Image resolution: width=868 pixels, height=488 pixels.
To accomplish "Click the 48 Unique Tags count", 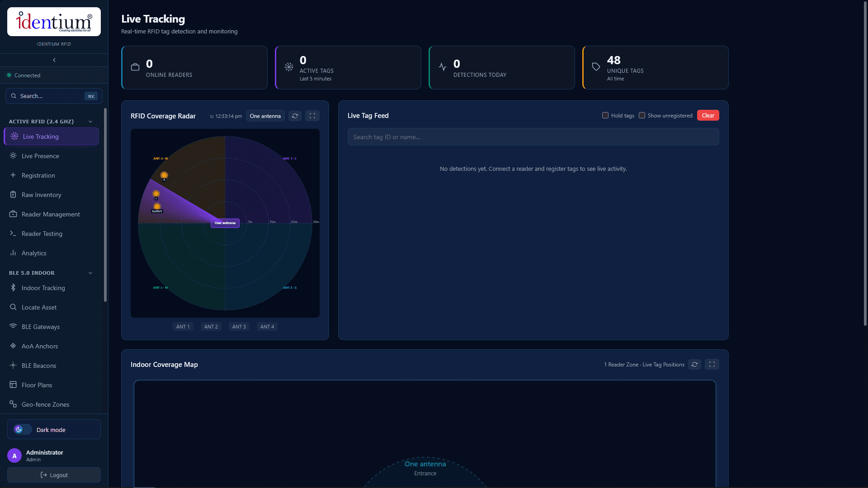I will pos(613,60).
